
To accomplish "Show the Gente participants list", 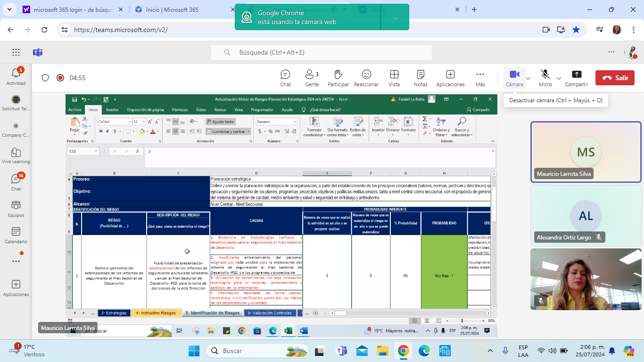I will [x=311, y=78].
